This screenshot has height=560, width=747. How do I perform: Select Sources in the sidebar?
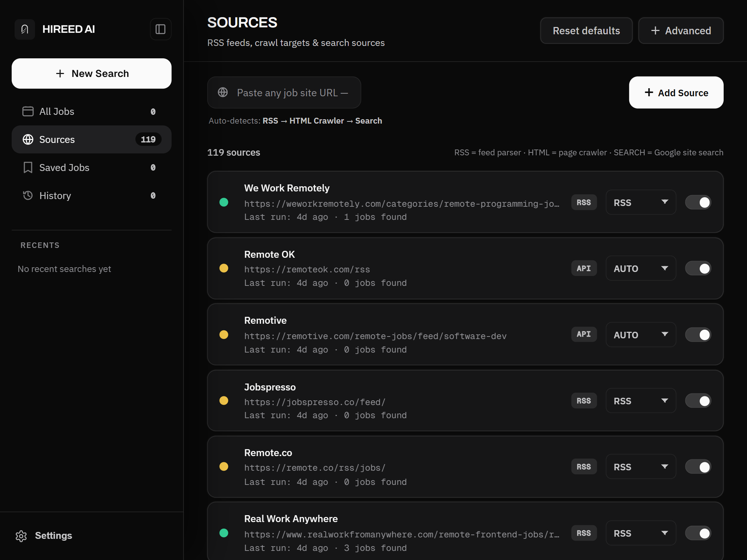[x=92, y=139]
